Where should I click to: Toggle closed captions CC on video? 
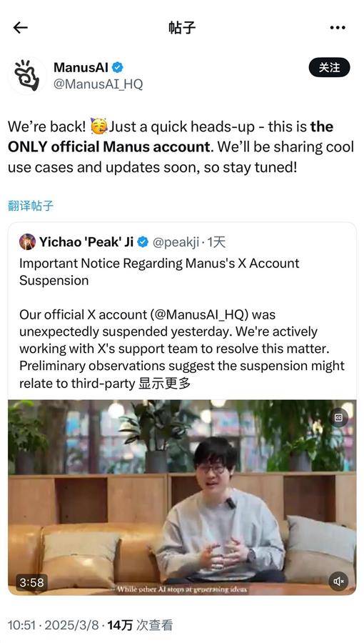pos(338,417)
